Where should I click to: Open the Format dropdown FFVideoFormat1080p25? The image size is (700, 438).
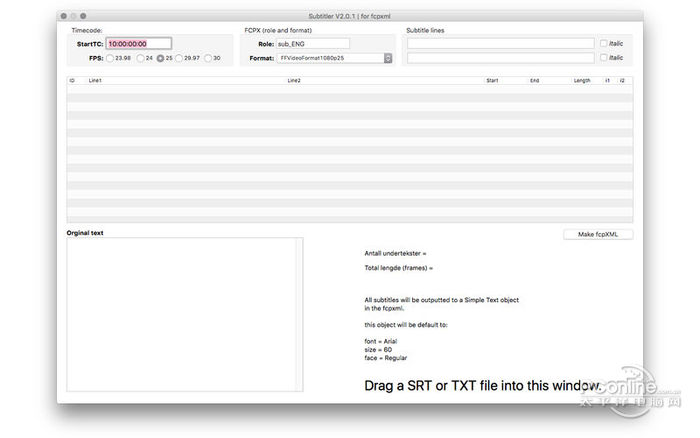(x=334, y=58)
